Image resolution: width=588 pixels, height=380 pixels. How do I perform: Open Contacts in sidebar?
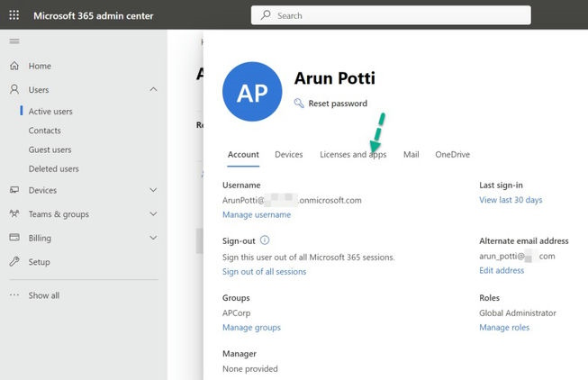point(45,131)
